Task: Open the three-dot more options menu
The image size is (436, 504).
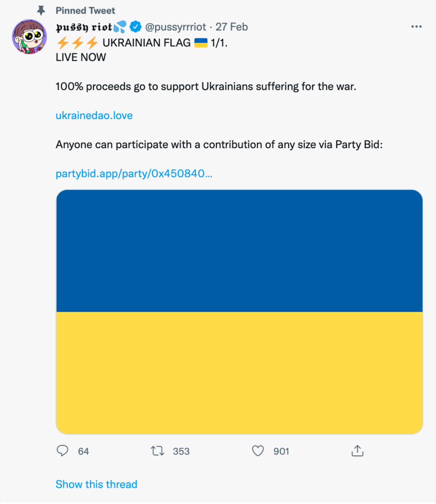Action: (x=416, y=27)
